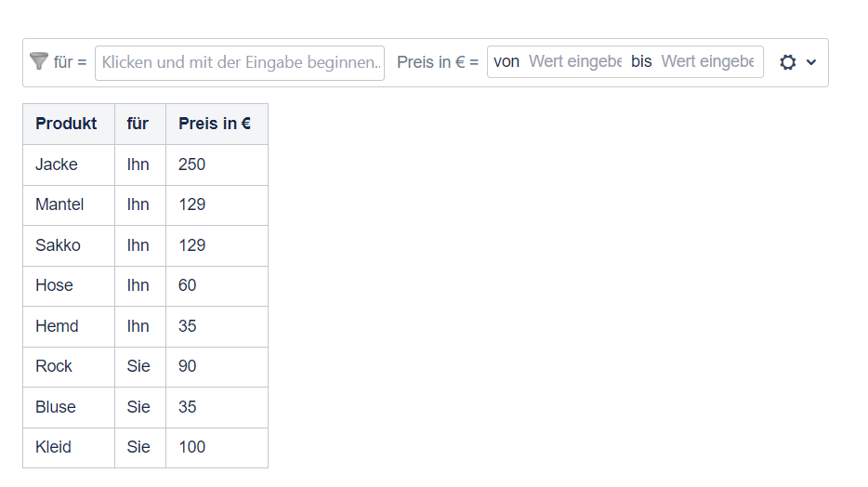Sort by the Produkt column header

coord(66,124)
